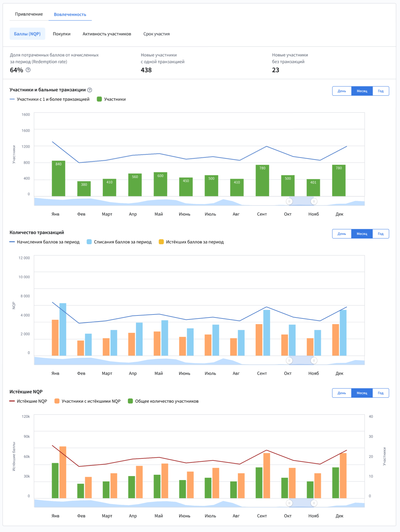The height and width of the screenshot is (532, 400).
Task: Open the Срок участия sub-tab
Action: click(x=156, y=34)
